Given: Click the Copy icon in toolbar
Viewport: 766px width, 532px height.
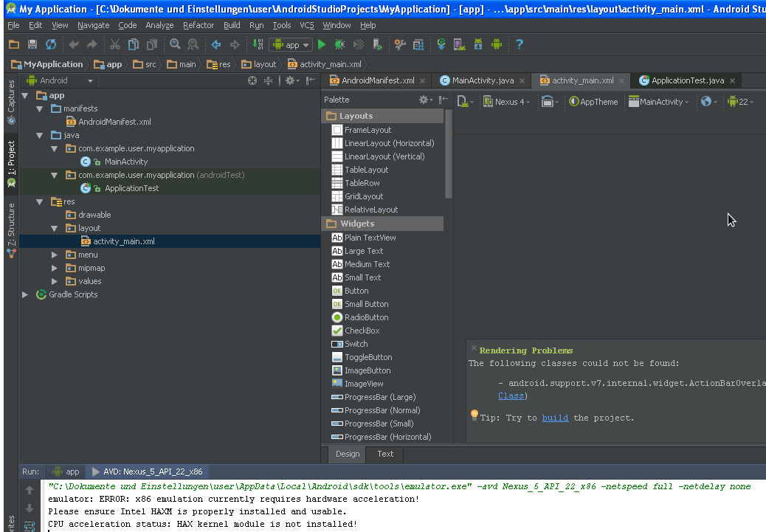Looking at the screenshot, I should 134,44.
